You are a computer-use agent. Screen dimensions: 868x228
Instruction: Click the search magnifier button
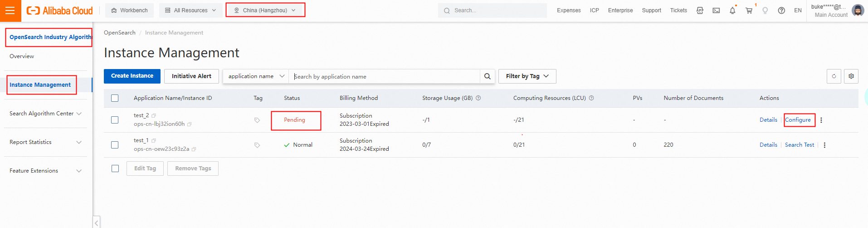tap(487, 76)
